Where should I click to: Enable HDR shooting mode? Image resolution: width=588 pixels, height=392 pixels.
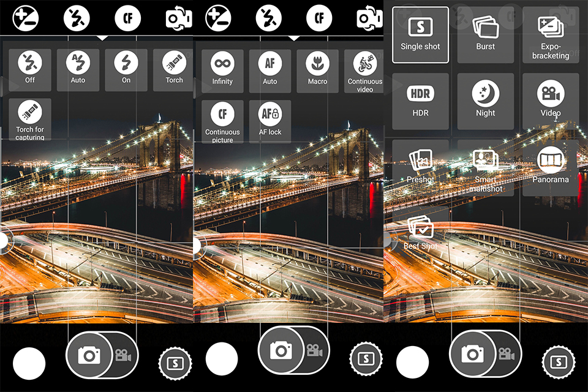point(420,100)
